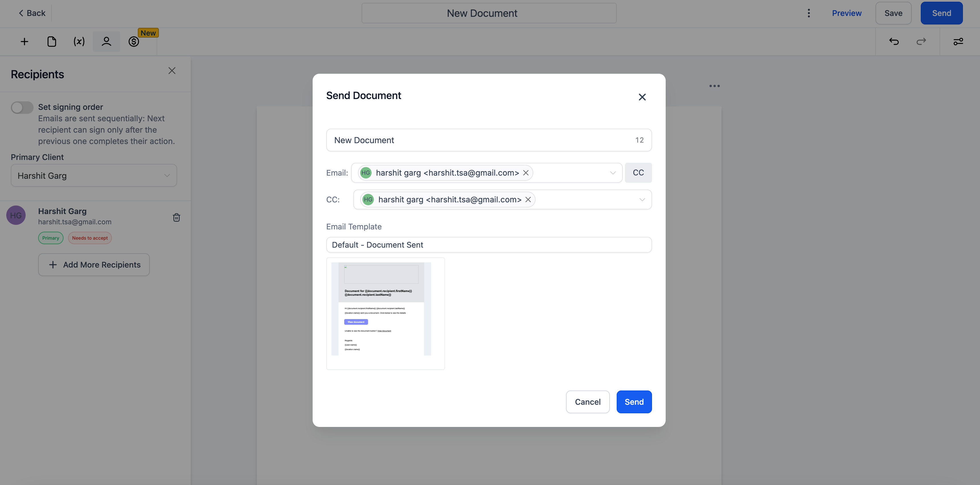Image resolution: width=980 pixels, height=485 pixels.
Task: Click the redo arrow icon
Action: click(x=921, y=42)
